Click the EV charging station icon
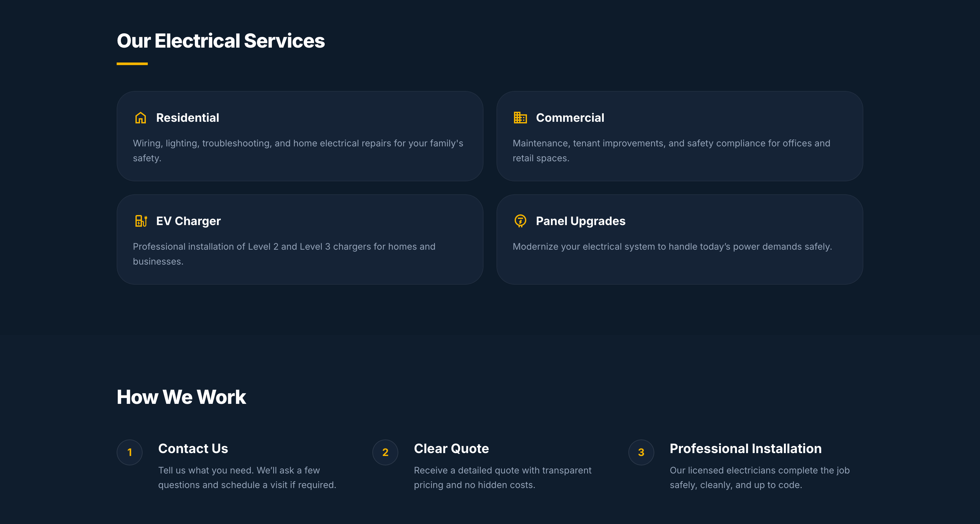Screen dimensions: 980x524 click(141, 221)
